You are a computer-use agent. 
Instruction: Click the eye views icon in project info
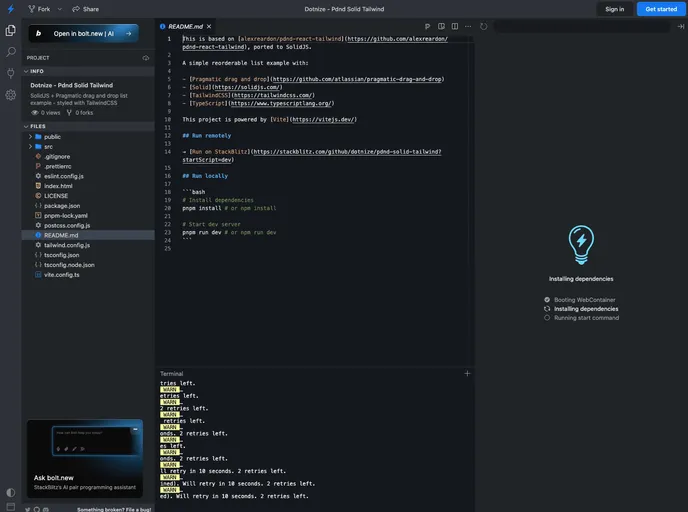[35, 113]
